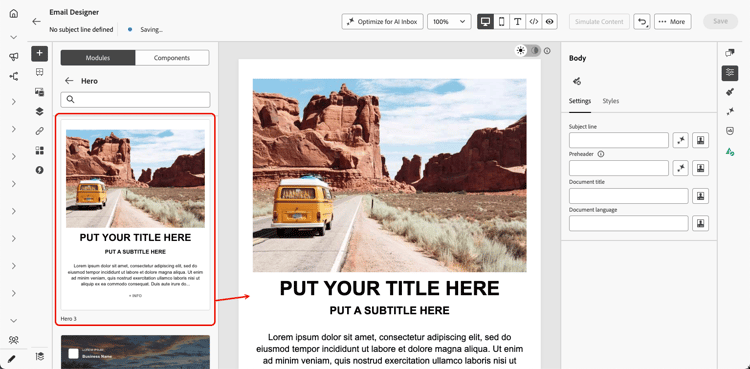
Task: Open the asset picker image icon
Action: (40, 92)
